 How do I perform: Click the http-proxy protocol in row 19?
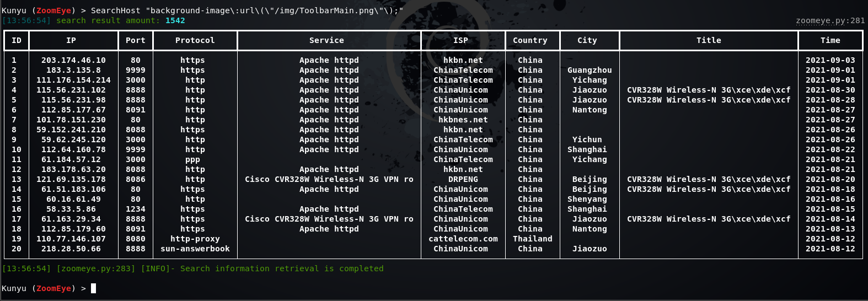pyautogui.click(x=195, y=239)
